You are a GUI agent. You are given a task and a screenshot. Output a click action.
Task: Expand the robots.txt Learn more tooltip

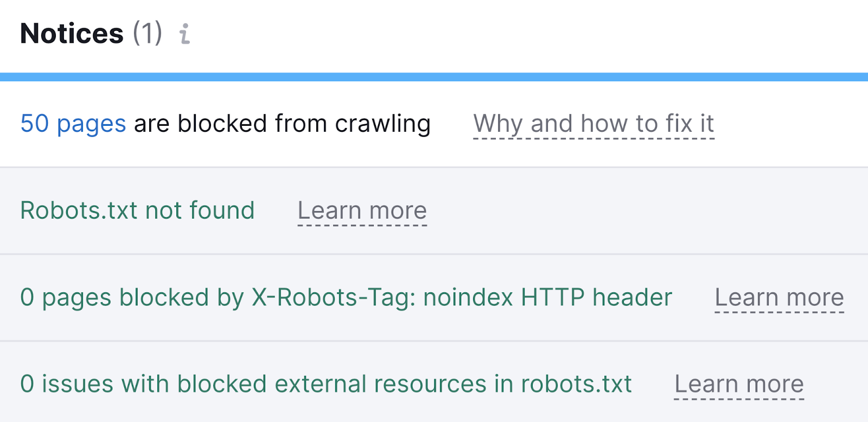pos(361,210)
